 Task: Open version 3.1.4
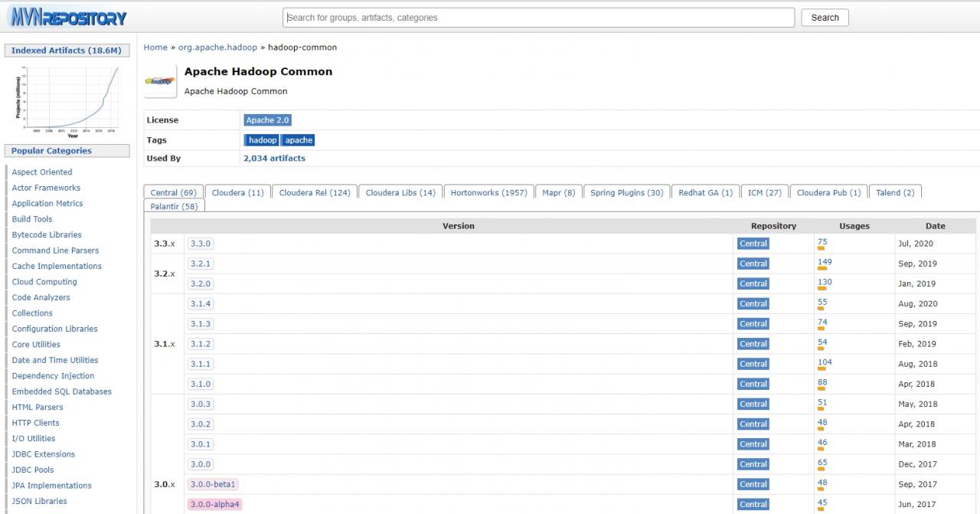point(200,304)
